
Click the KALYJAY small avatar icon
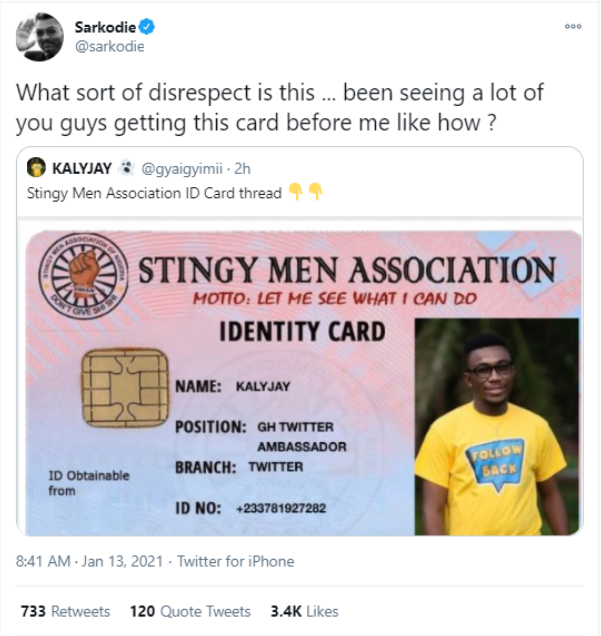[x=35, y=167]
